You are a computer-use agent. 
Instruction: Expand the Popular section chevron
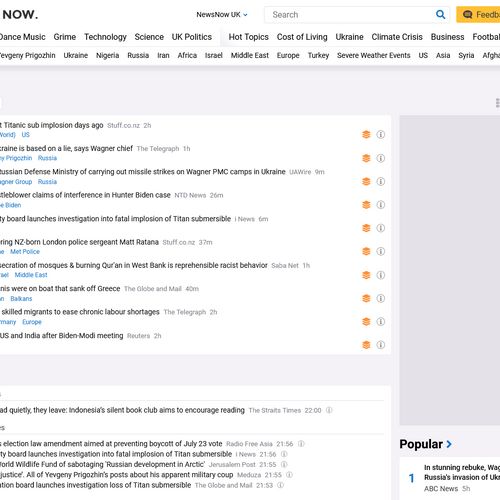pos(449,444)
